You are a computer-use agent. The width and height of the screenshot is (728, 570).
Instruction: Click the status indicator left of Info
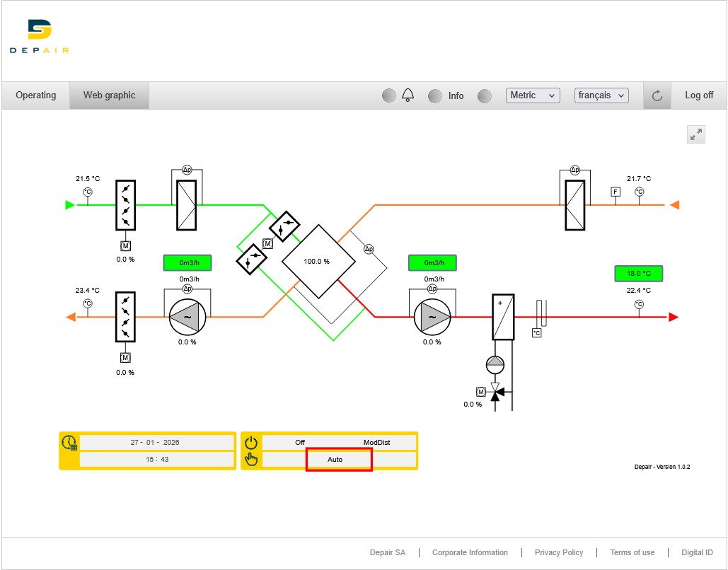pyautogui.click(x=434, y=96)
